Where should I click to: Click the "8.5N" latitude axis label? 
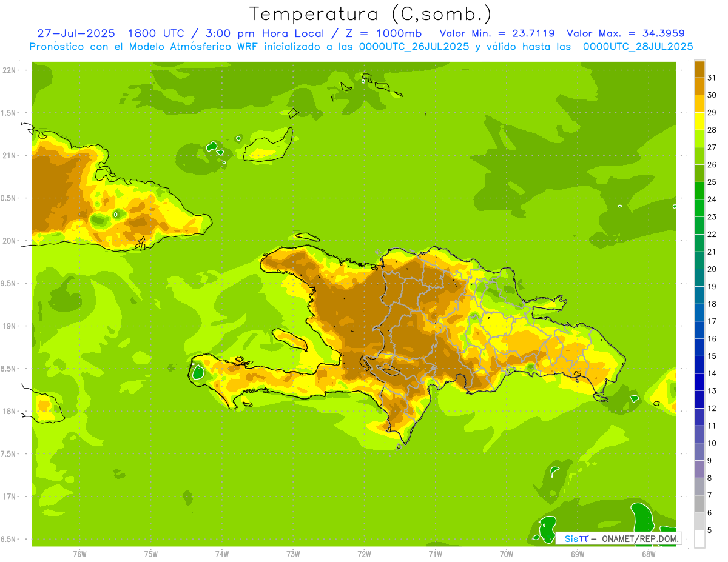click(x=9, y=369)
